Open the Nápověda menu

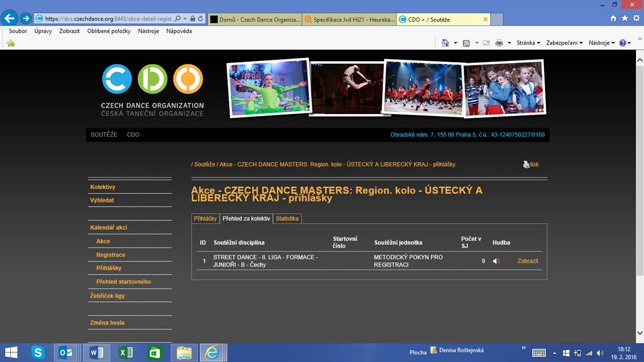[179, 31]
